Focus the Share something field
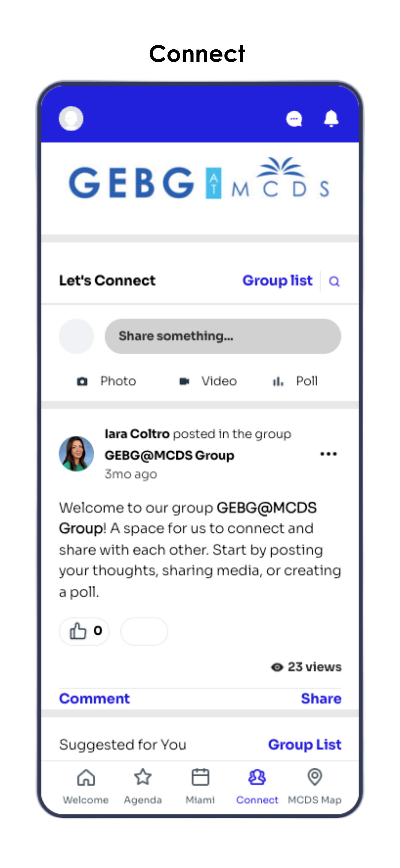400x868 pixels. (223, 336)
